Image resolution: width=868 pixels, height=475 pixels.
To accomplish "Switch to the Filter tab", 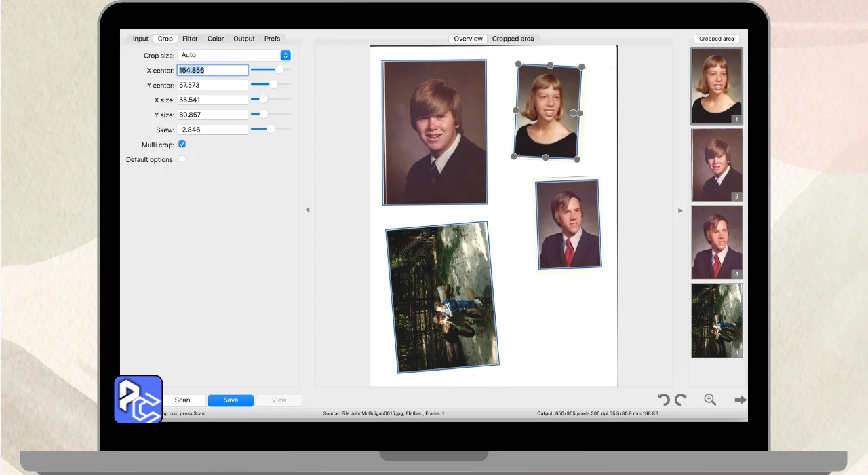I will (x=190, y=39).
